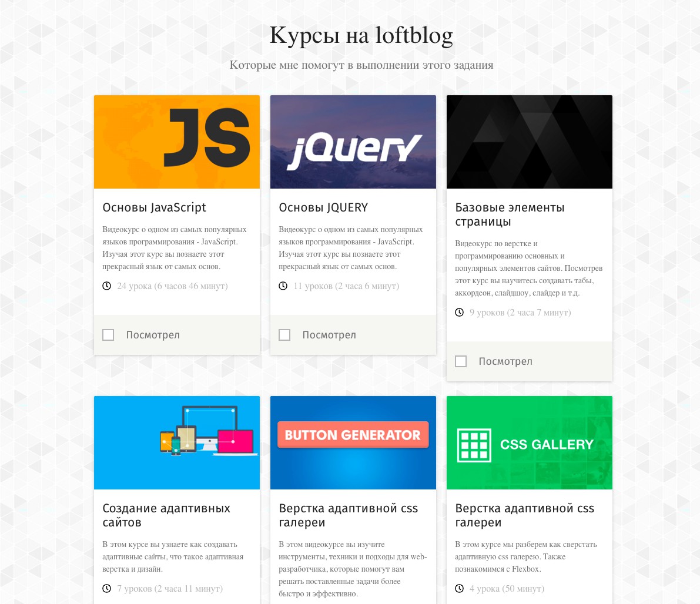Click the text 11 уроков (2 часа 6 минут)

[346, 286]
